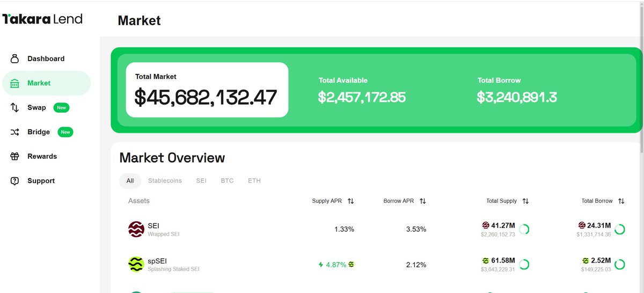Click the Takara Lend logo
644x293 pixels.
click(x=43, y=19)
